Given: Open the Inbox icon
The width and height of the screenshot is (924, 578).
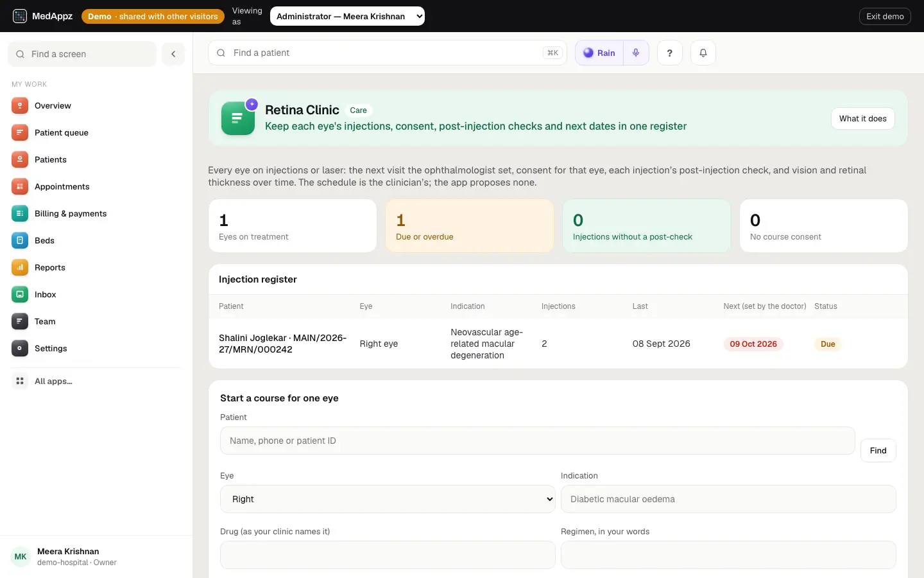Looking at the screenshot, I should click(20, 294).
